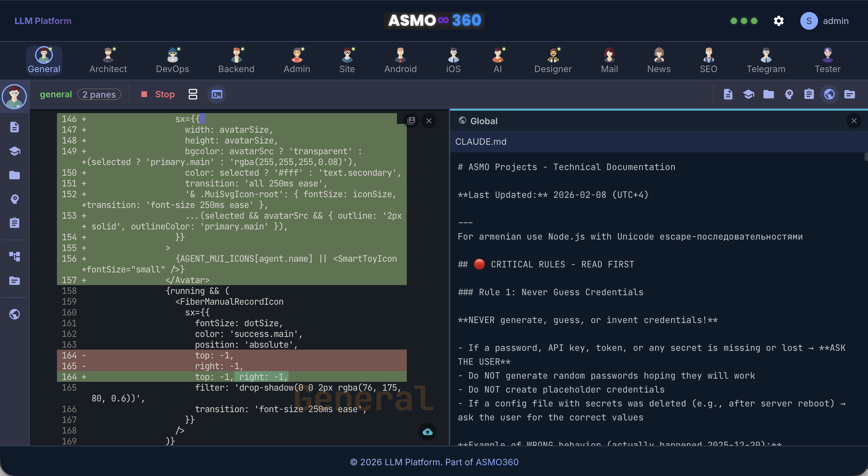Open the document panel from the top-right toolbar

728,94
